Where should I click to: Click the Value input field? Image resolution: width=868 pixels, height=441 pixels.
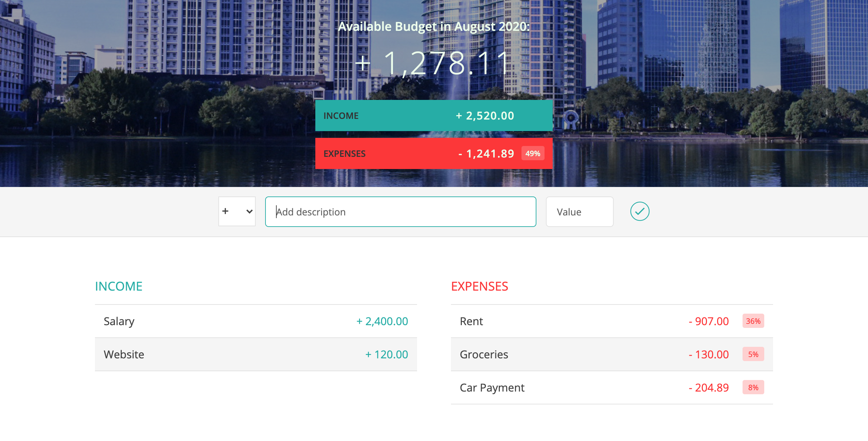(x=579, y=212)
